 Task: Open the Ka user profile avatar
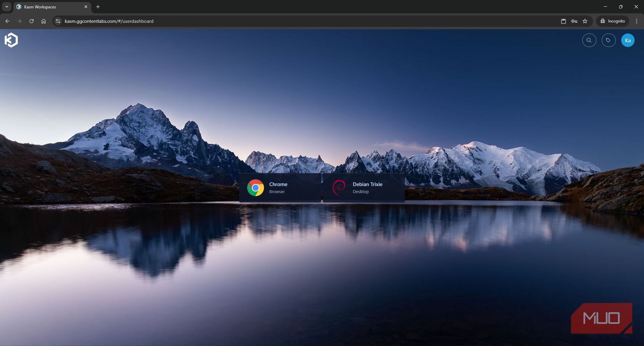click(628, 40)
